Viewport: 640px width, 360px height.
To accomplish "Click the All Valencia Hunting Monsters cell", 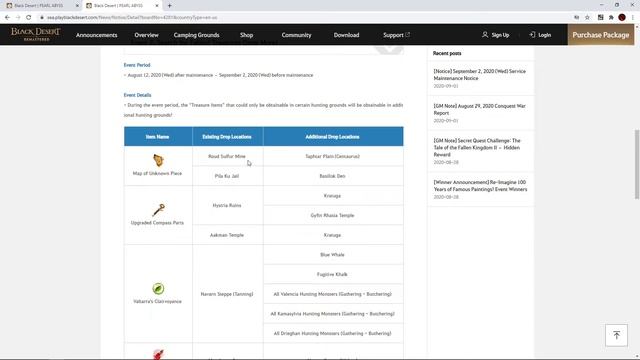I will click(332, 294).
